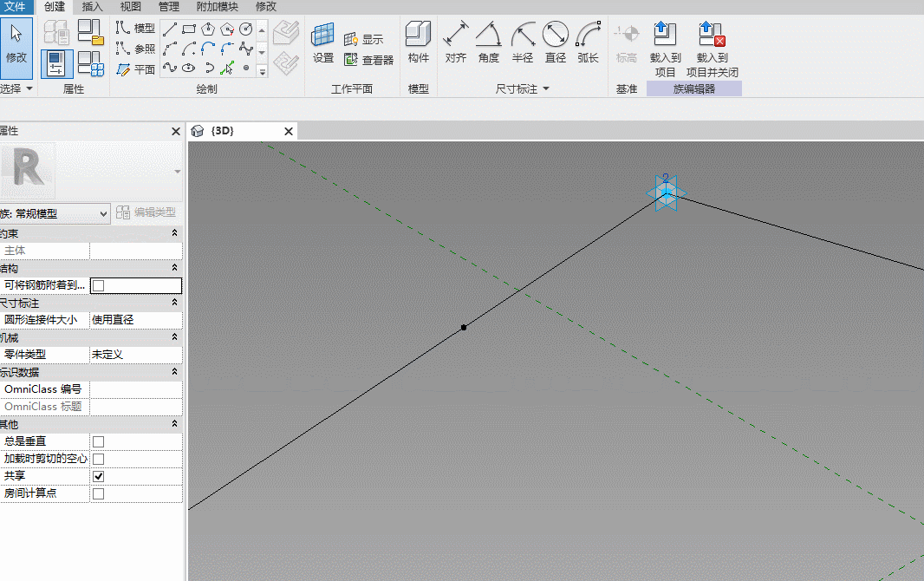Toggle the Properties palette button
Image resolution: width=924 pixels, height=581 pixels.
tap(56, 63)
